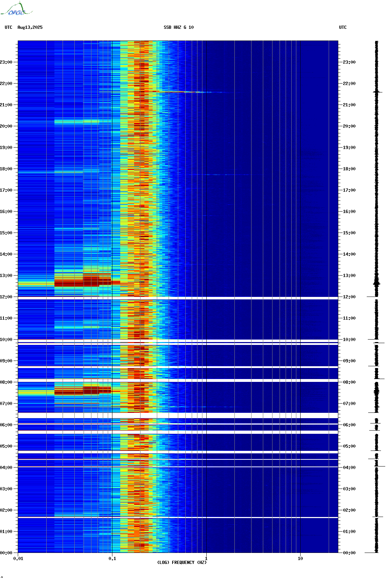The image size is (392, 581).
Task: Click 21:00 on the left time axis
Action: coord(6,105)
